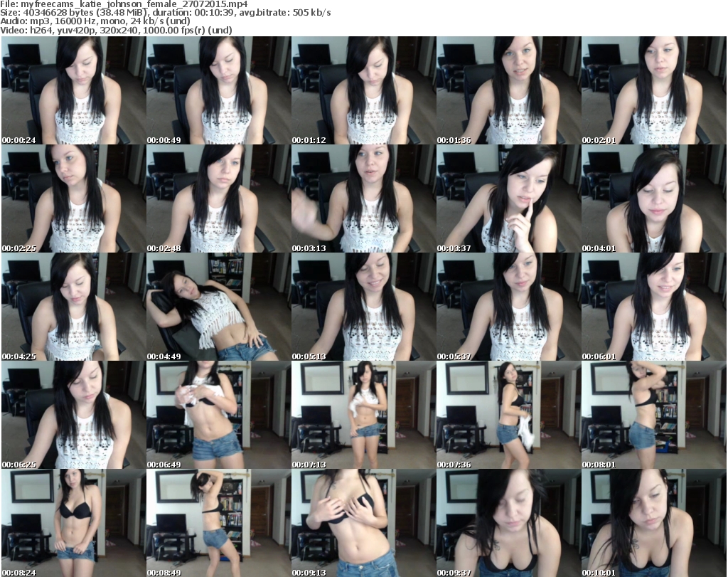The height and width of the screenshot is (577, 728).
Task: Open the thumbnail labeled 00:09:37
Action: [508, 523]
